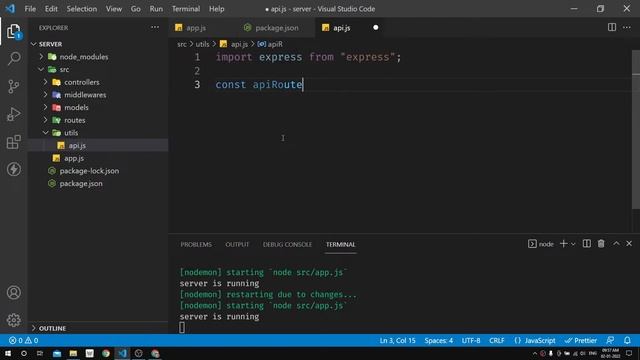Image resolution: width=640 pixels, height=360 pixels.
Task: Switch to the DEBUG CONSOLE tab
Action: (287, 244)
